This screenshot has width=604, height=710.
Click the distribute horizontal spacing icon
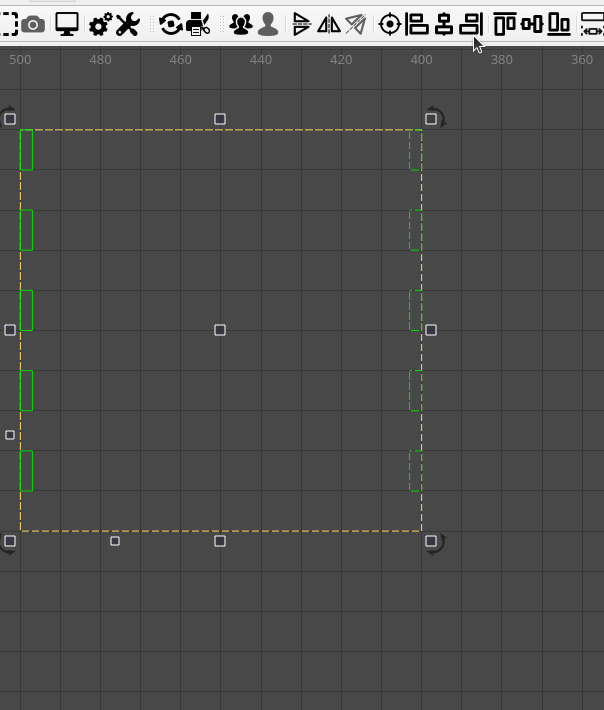[x=592, y=24]
